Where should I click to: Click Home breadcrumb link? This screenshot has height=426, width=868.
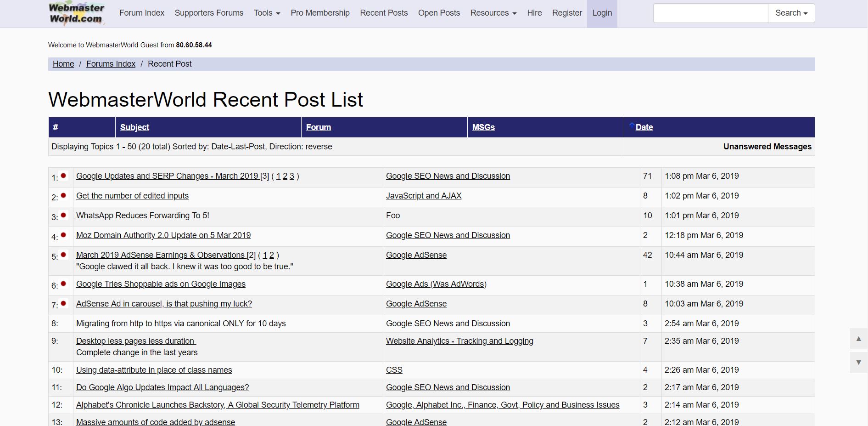click(63, 64)
